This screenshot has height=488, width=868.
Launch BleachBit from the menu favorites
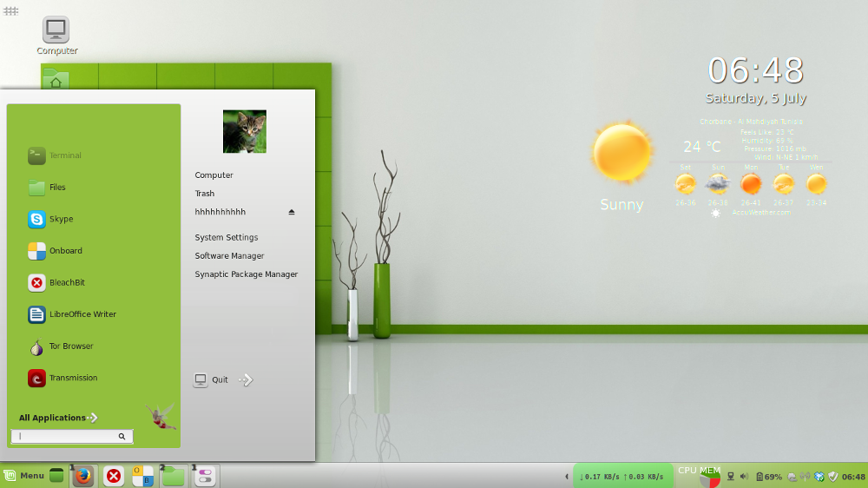56,282
